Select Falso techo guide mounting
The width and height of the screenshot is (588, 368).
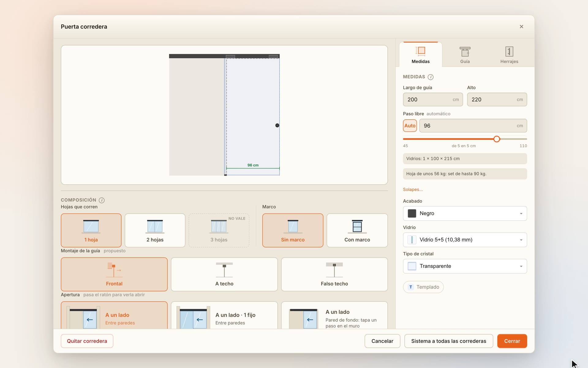[x=334, y=274]
